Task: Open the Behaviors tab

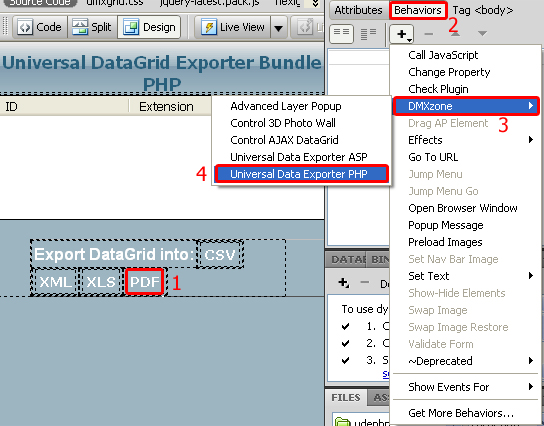Action: [418, 10]
